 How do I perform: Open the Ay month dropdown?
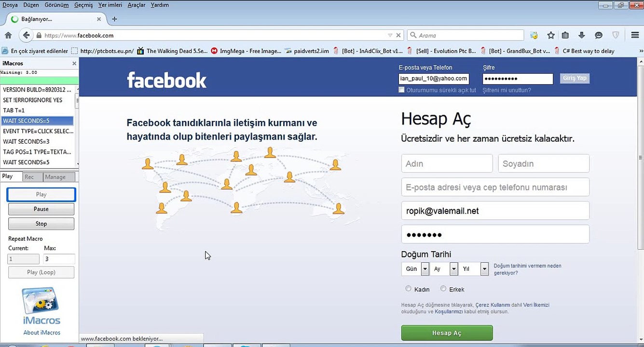(x=444, y=269)
